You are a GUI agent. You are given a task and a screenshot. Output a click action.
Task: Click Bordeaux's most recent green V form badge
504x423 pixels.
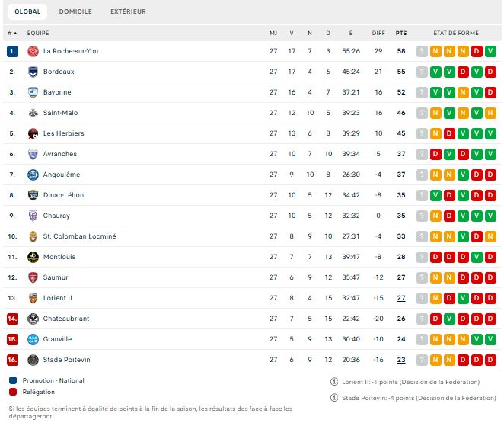(435, 72)
